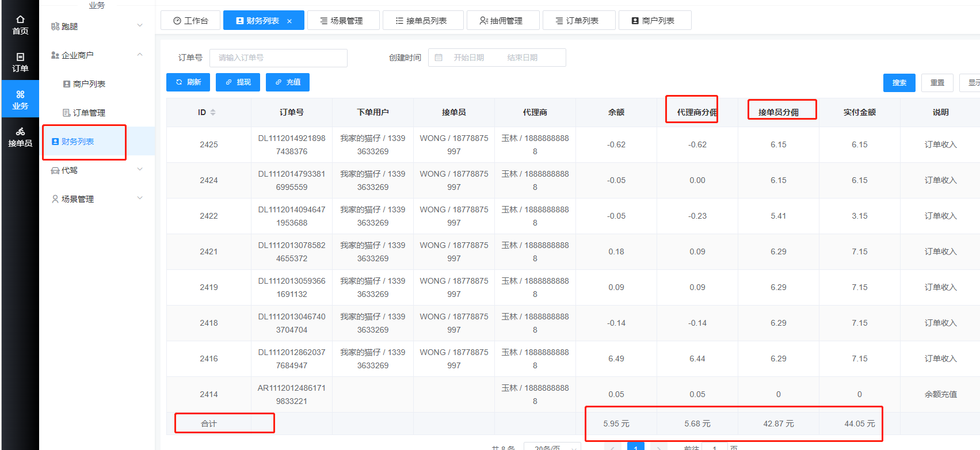Open the 开始日期 date picker
This screenshot has height=450, width=980.
pos(468,58)
